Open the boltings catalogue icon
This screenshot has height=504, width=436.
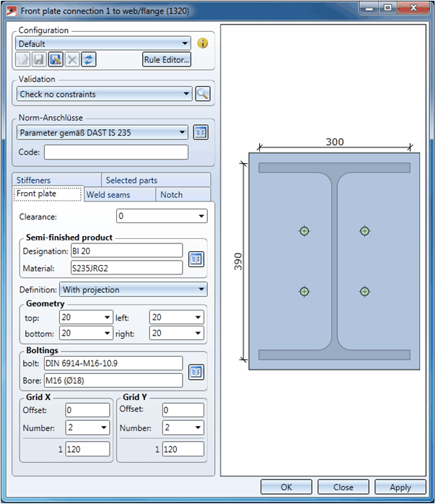click(196, 372)
